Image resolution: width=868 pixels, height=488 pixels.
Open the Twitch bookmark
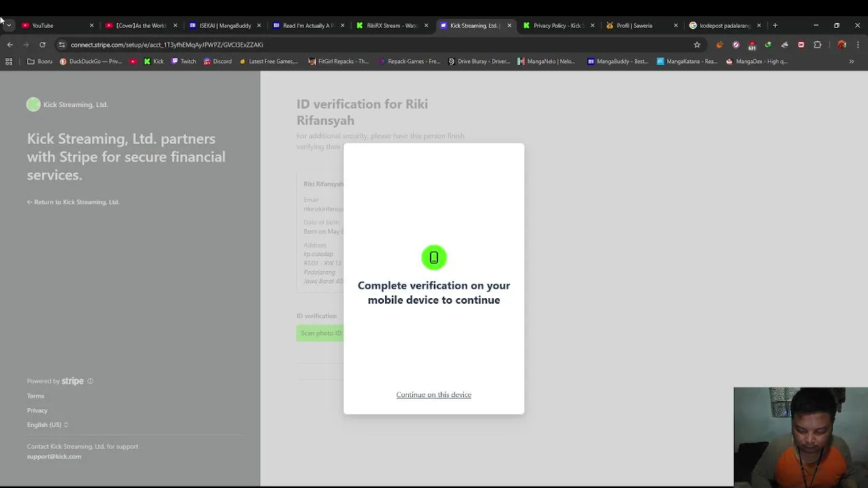click(x=184, y=62)
